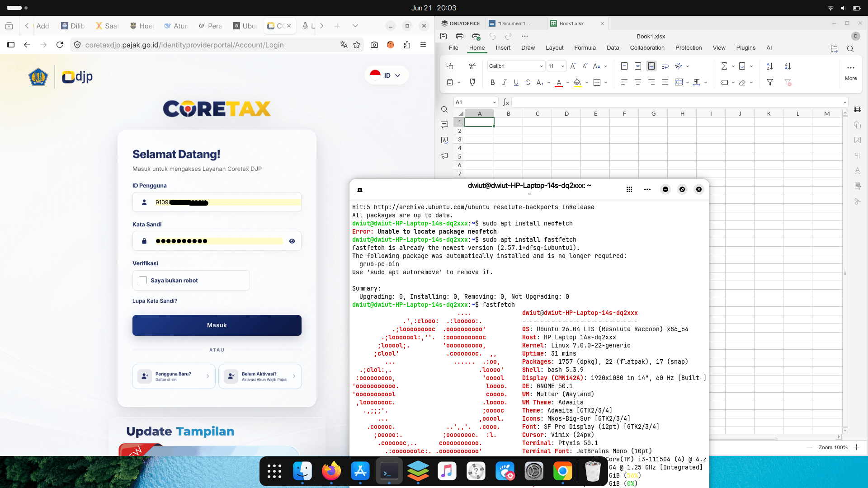868x488 pixels.
Task: Sort ascending in ONLYOFFICE toolbar
Action: (770, 66)
